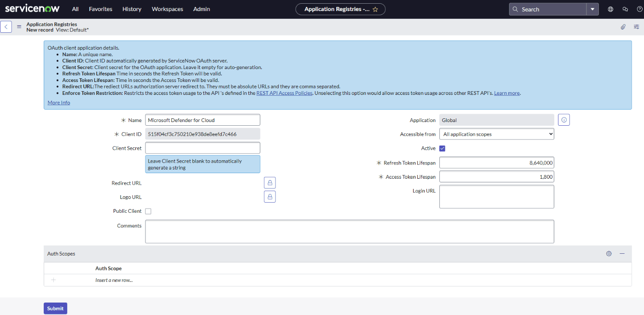Open Auth Scopes gear settings
The width and height of the screenshot is (644, 315).
click(x=609, y=254)
